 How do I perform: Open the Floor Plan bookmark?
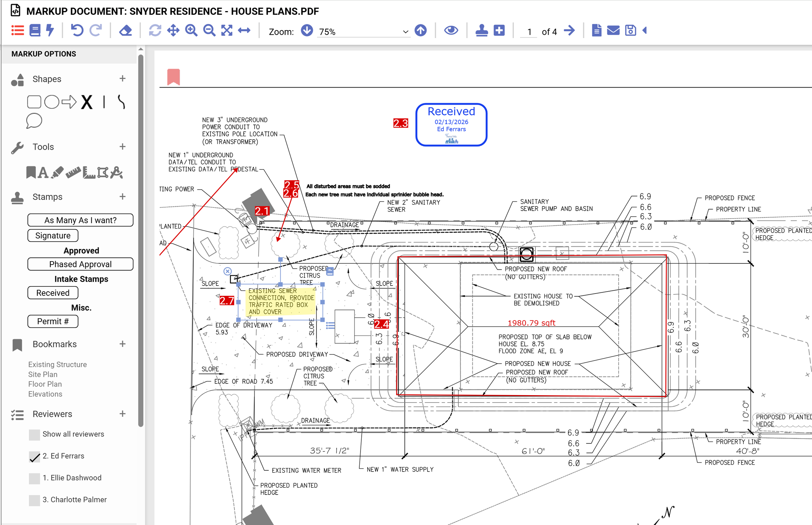point(45,384)
